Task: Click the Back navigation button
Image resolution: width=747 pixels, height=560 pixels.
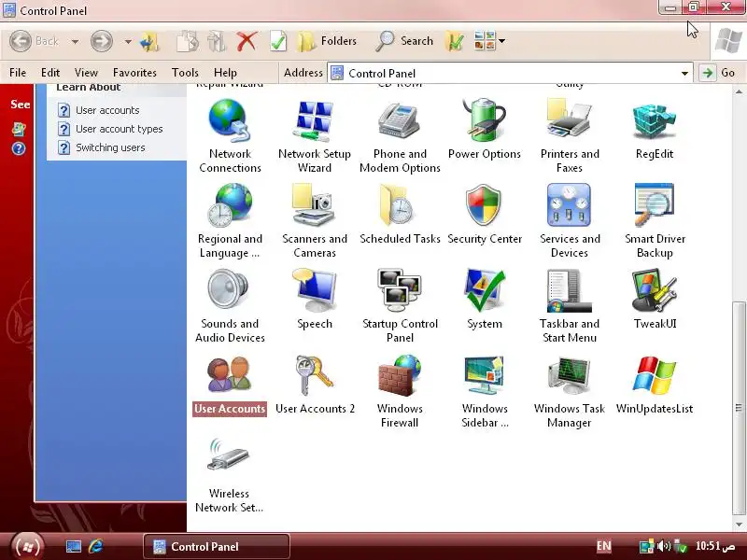Action: click(x=34, y=41)
